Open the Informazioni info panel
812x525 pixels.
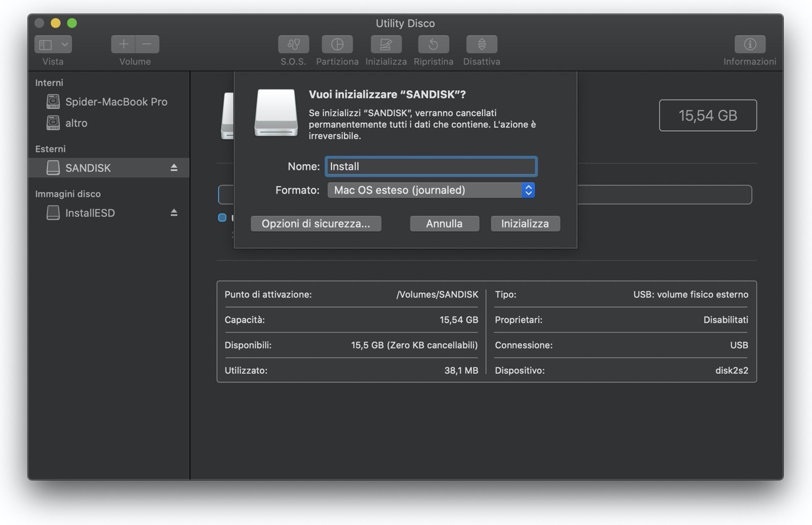tap(749, 44)
